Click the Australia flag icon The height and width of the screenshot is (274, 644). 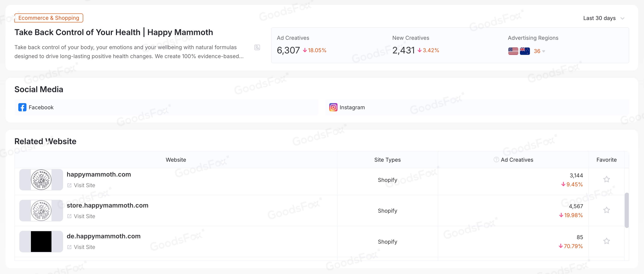[525, 51]
